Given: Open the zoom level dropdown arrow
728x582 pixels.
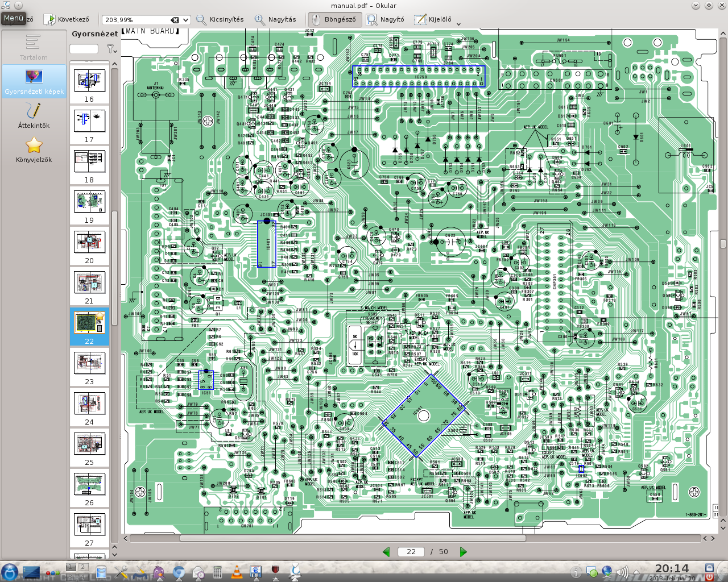Looking at the screenshot, I should point(185,20).
